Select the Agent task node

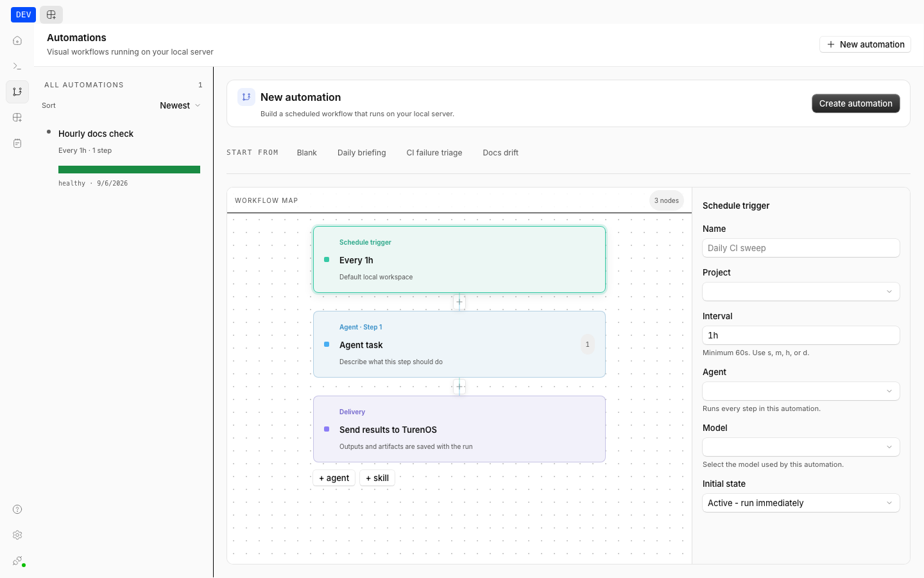[459, 344]
